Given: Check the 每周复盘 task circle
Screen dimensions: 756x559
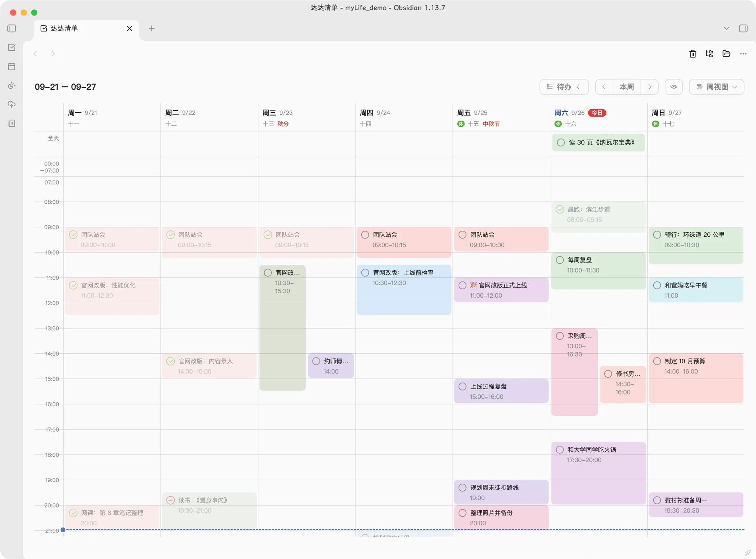Looking at the screenshot, I should [x=560, y=260].
